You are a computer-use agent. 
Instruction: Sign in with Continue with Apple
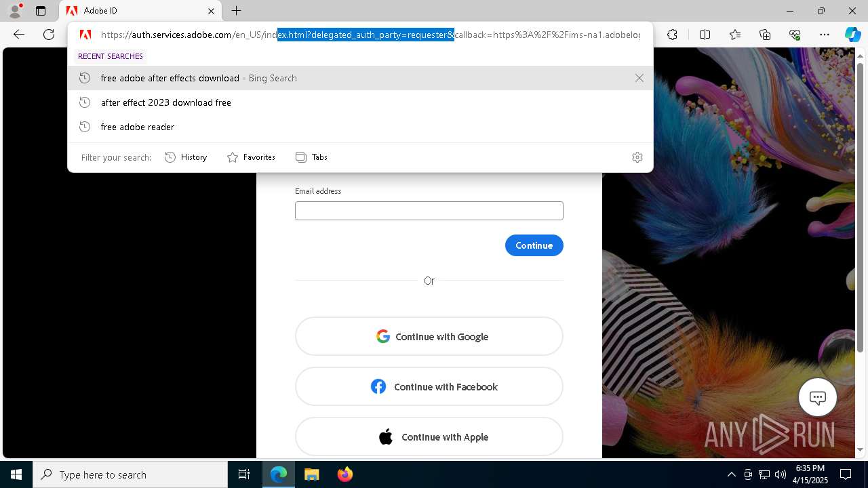point(429,437)
